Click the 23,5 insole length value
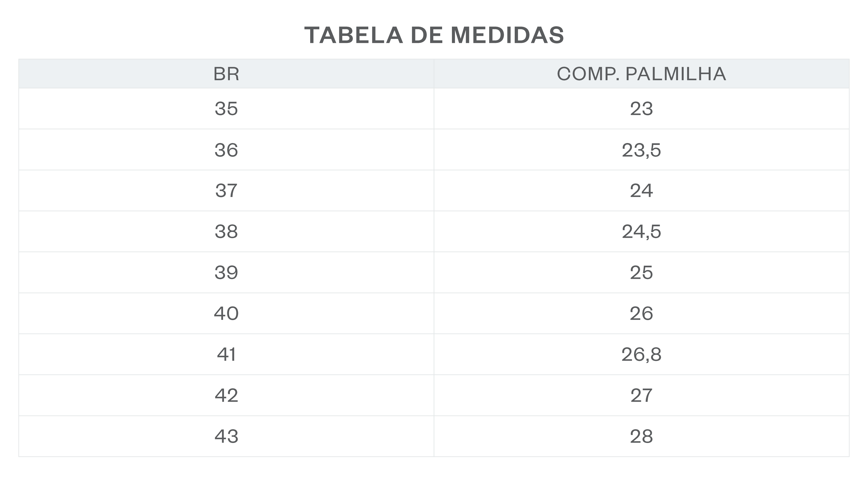The height and width of the screenshot is (484, 868). (641, 150)
